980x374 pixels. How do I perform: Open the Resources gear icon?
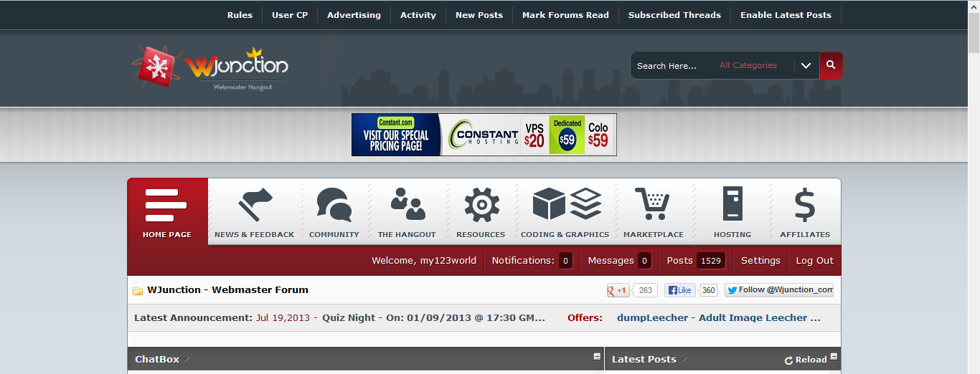pyautogui.click(x=481, y=206)
